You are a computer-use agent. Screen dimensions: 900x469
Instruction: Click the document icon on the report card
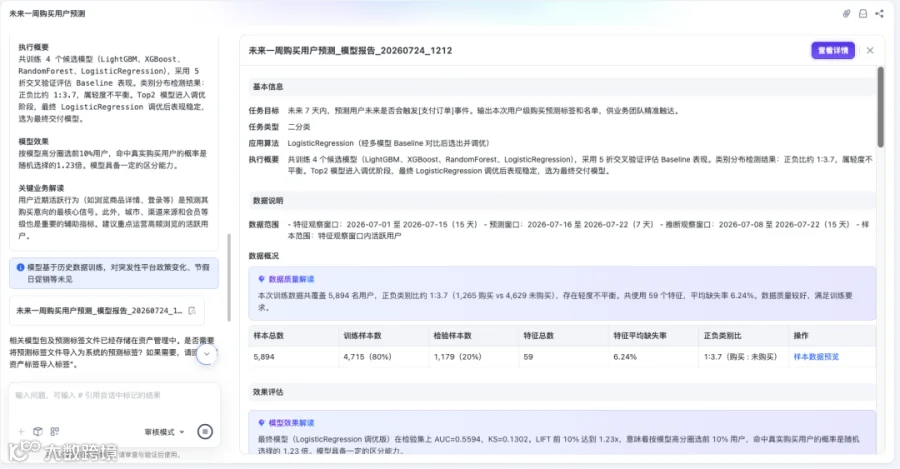coord(192,311)
